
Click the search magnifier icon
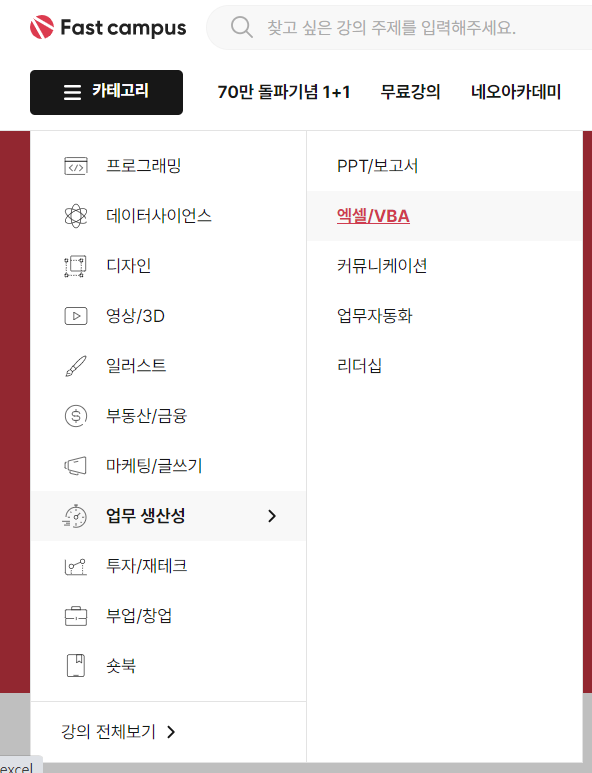click(242, 27)
